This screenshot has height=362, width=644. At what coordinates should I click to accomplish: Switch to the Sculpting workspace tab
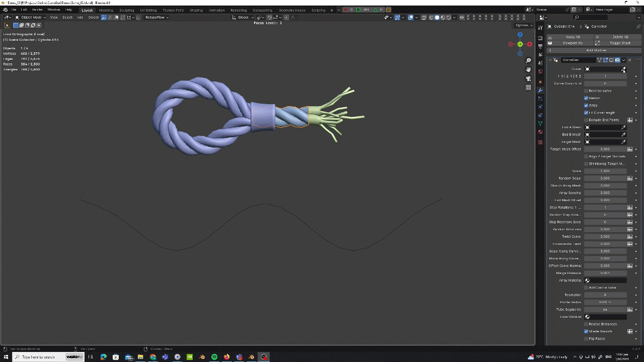(126, 10)
